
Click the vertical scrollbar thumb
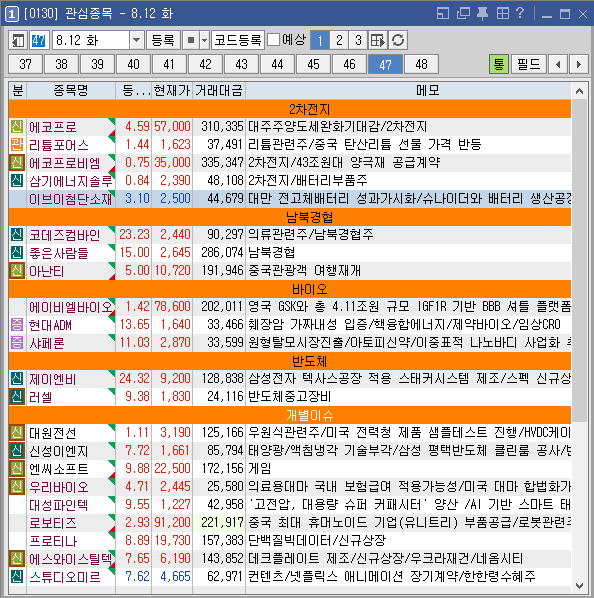pyautogui.click(x=580, y=260)
